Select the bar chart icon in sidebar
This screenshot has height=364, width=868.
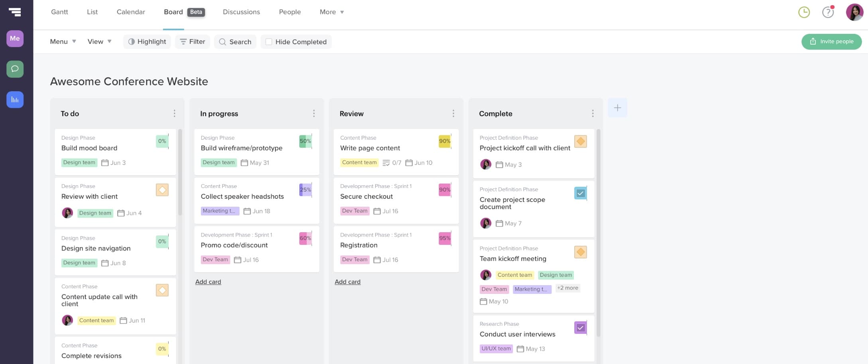coord(15,100)
